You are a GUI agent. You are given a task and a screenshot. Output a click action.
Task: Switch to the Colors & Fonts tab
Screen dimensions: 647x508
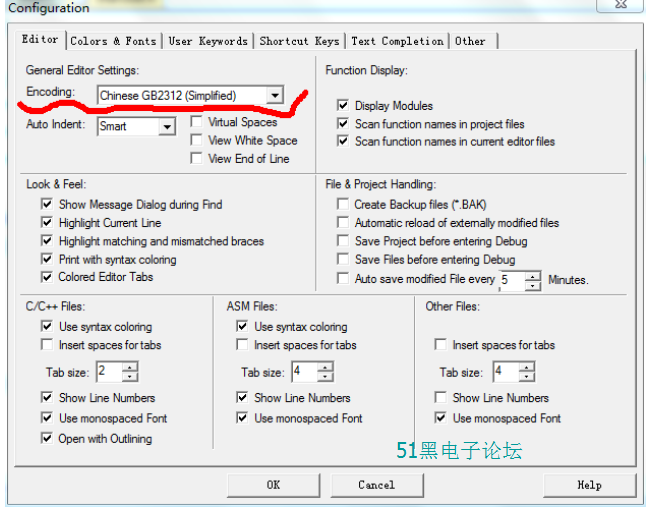click(113, 41)
